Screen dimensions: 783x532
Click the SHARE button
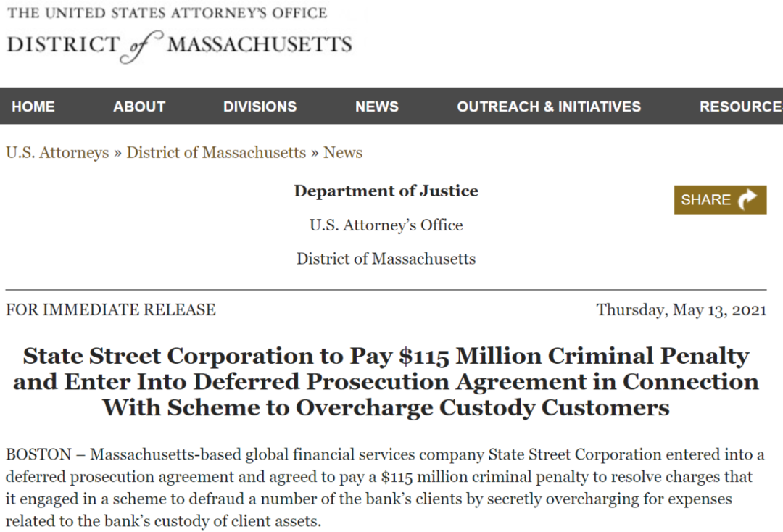[720, 199]
